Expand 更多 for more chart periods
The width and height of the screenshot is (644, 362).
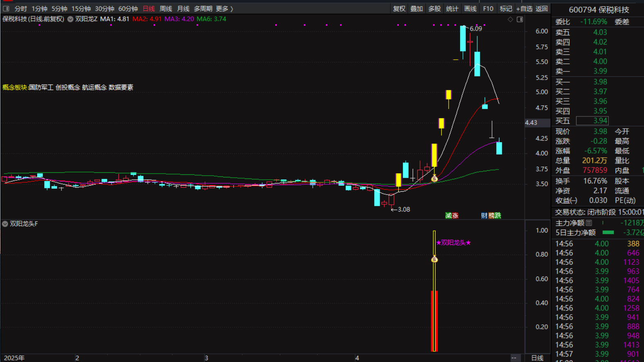(x=224, y=9)
